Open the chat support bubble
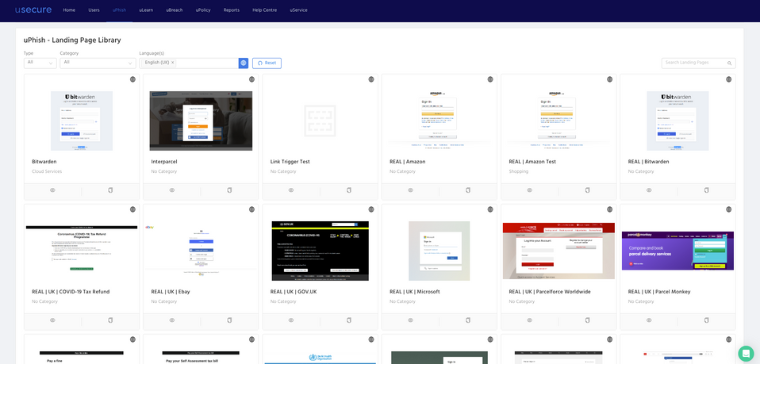Viewport: 760px width, 420px height. click(x=746, y=354)
